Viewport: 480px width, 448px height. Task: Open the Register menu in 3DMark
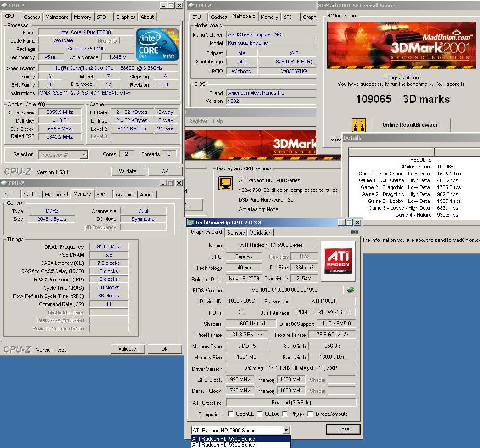[x=198, y=121]
